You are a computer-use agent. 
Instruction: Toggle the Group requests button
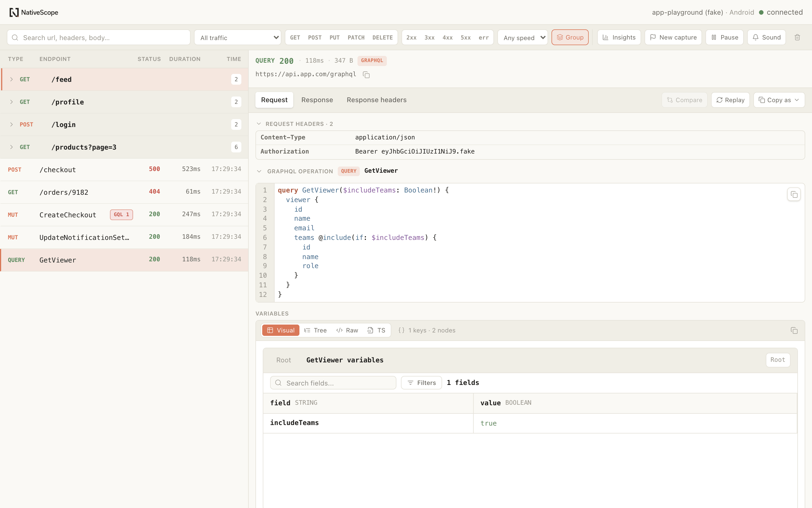(570, 37)
